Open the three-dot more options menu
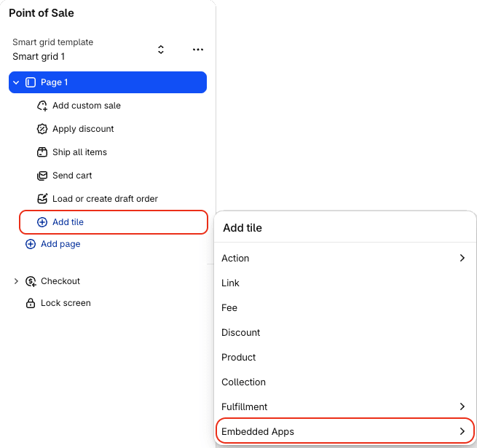This screenshot has height=448, width=477. [x=198, y=50]
